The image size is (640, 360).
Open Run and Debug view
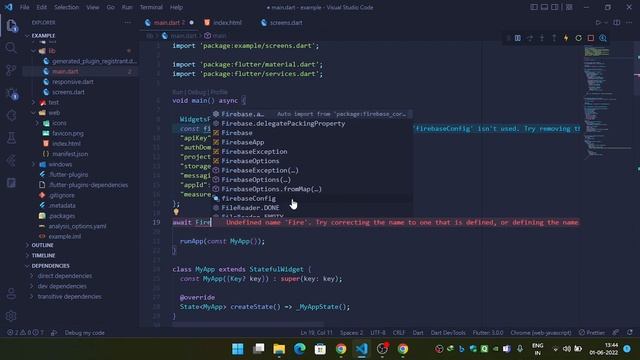click(11, 93)
